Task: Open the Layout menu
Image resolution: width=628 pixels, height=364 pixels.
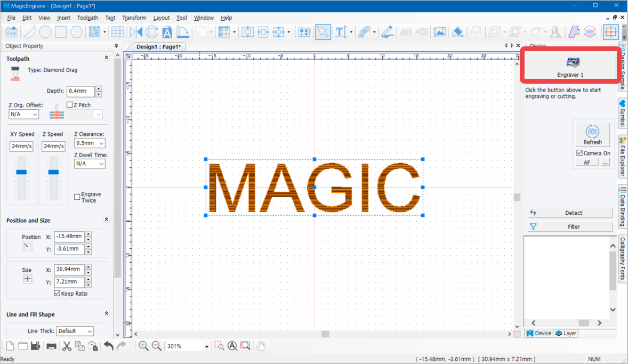Action: click(162, 18)
